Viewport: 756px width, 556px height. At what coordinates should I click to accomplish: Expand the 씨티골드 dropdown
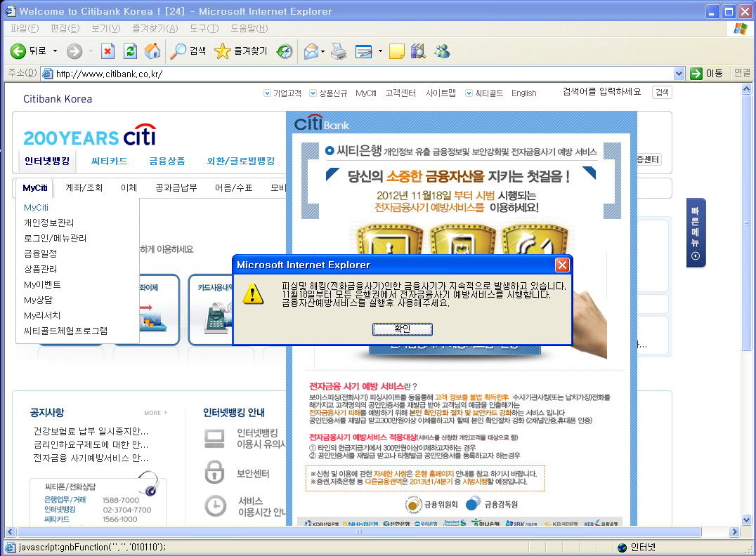pos(469,93)
